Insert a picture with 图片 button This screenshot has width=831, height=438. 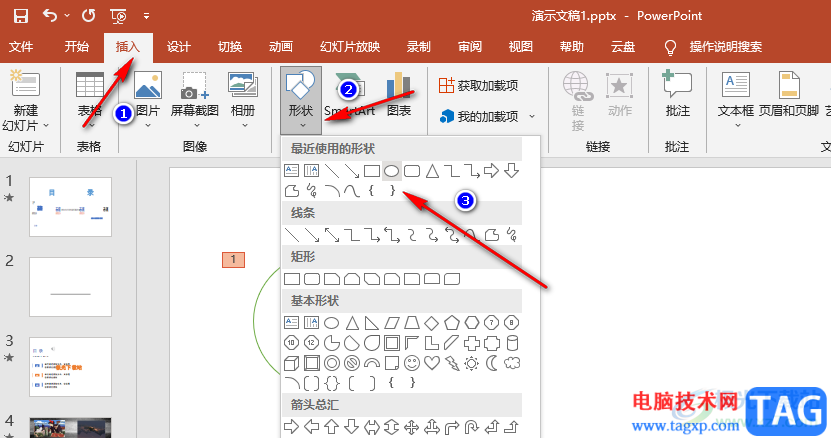click(x=148, y=100)
